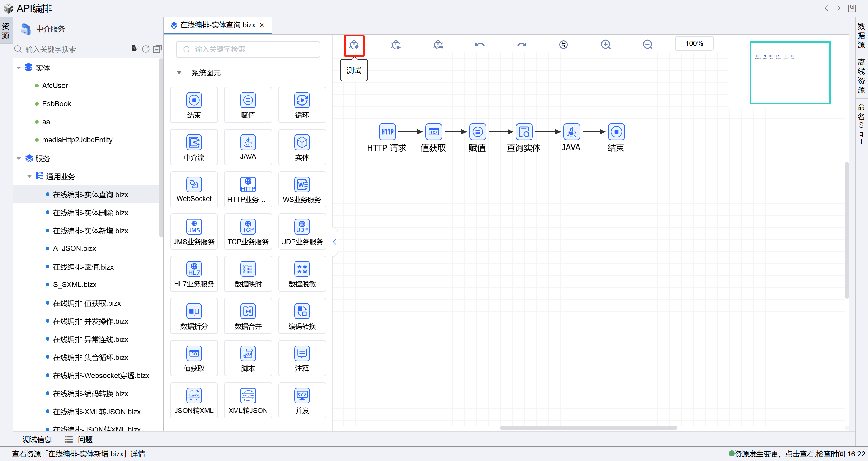
Task: Select the 数据映射 palette element
Action: (x=248, y=274)
